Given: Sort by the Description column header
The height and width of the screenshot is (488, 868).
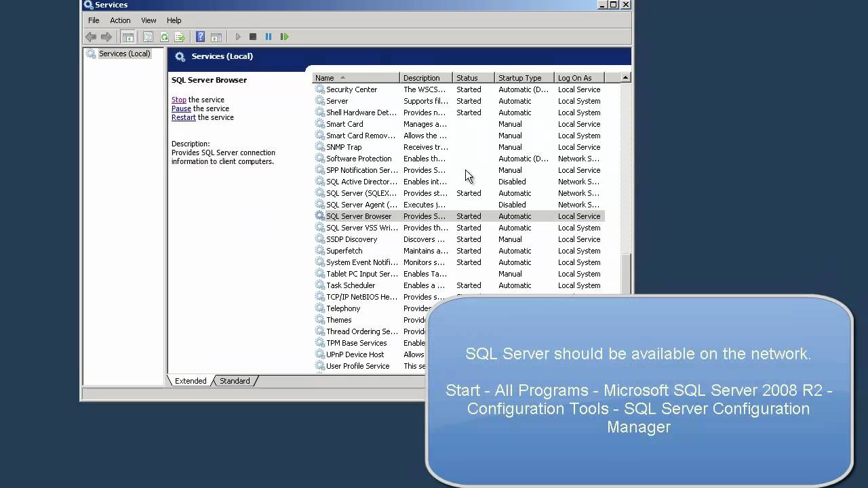Looking at the screenshot, I should click(x=427, y=78).
